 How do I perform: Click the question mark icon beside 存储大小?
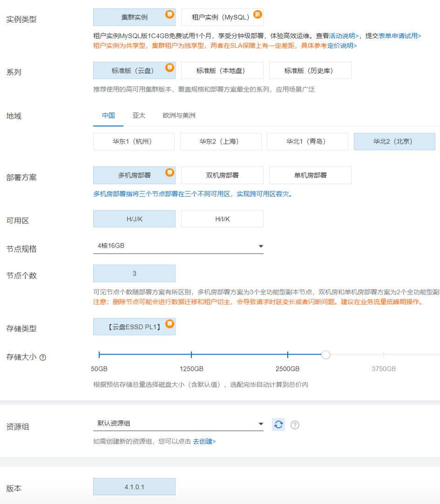pyautogui.click(x=42, y=357)
